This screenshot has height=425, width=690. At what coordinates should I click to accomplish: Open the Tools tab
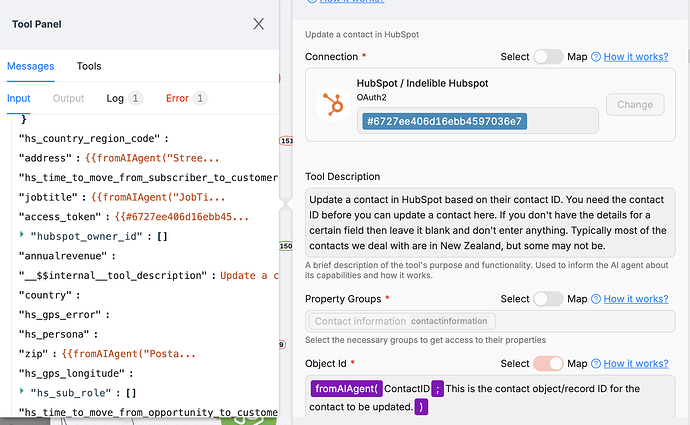tap(89, 66)
